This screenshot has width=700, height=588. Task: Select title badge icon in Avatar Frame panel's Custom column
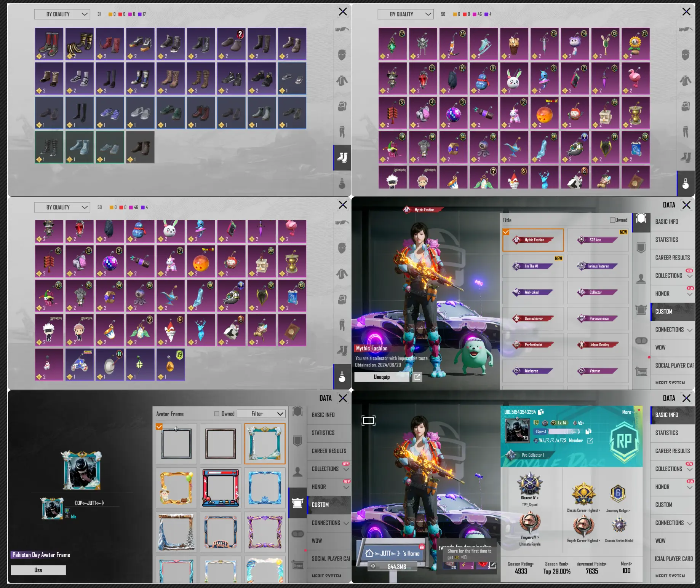click(297, 411)
